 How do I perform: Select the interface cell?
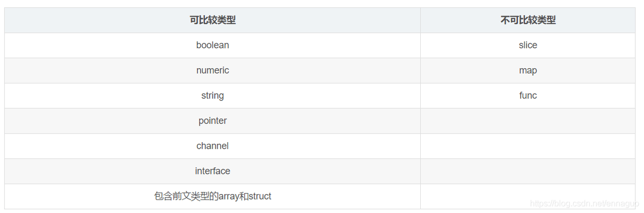(x=213, y=171)
